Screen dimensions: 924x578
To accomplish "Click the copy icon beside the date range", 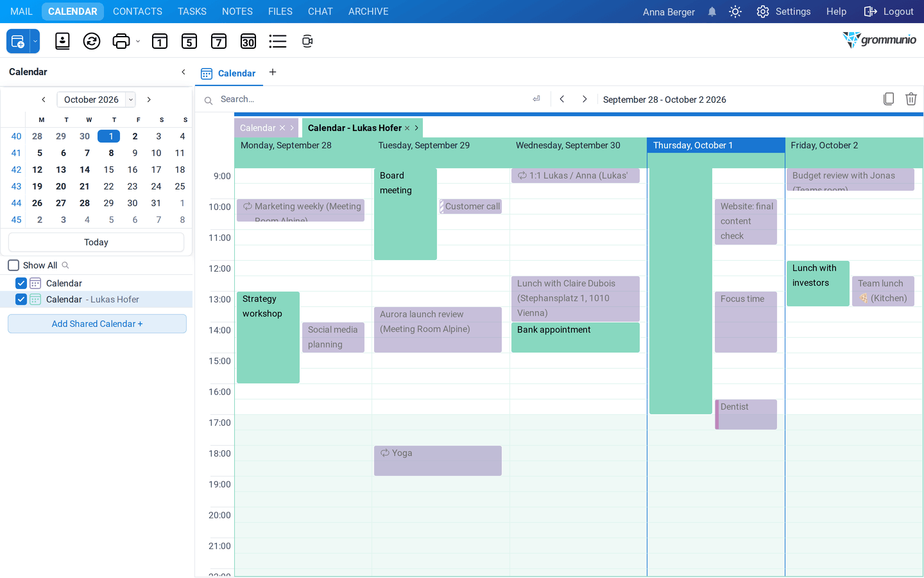I will 889,99.
